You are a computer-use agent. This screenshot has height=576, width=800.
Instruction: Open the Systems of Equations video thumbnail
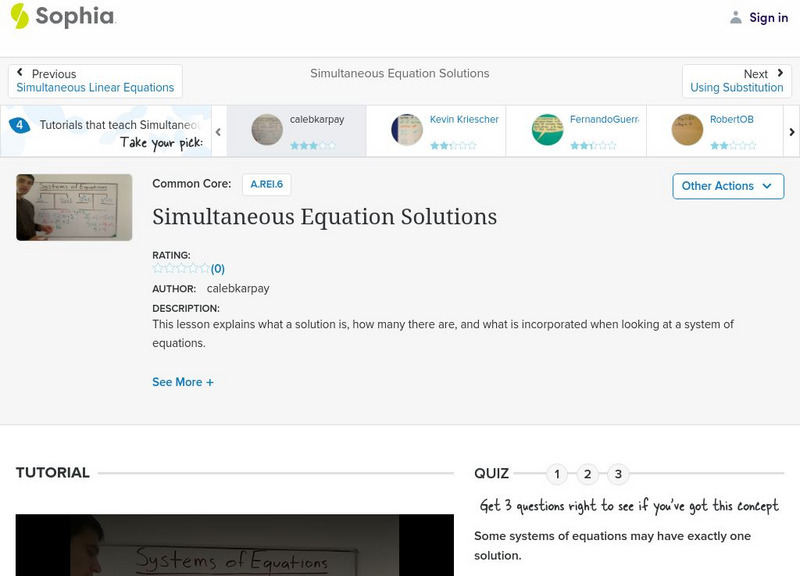tap(74, 207)
